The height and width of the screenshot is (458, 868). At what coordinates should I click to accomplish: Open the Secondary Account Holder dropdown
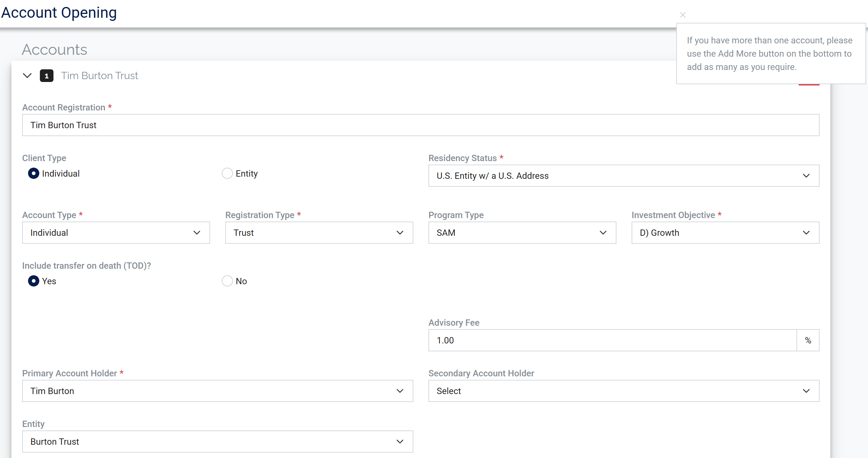(624, 391)
